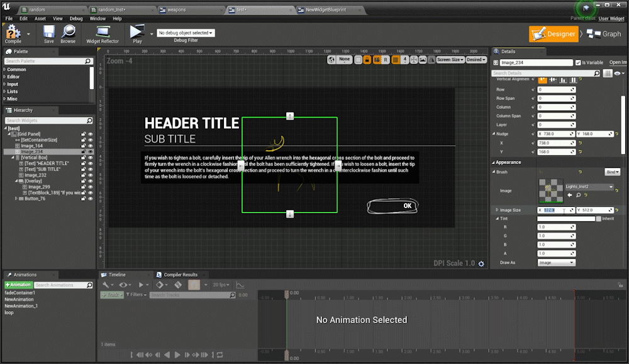Expand the Image Size property
This screenshot has height=364, width=629.
497,210
